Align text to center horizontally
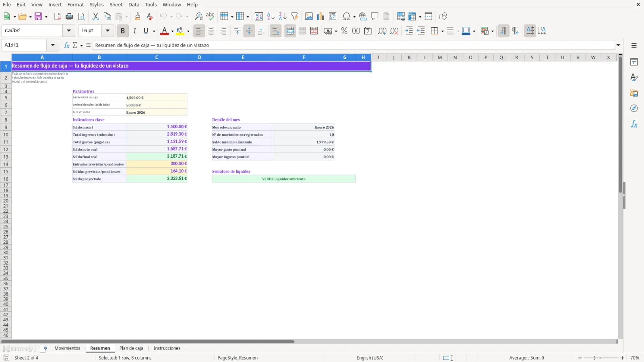The height and width of the screenshot is (362, 644). tap(211, 31)
